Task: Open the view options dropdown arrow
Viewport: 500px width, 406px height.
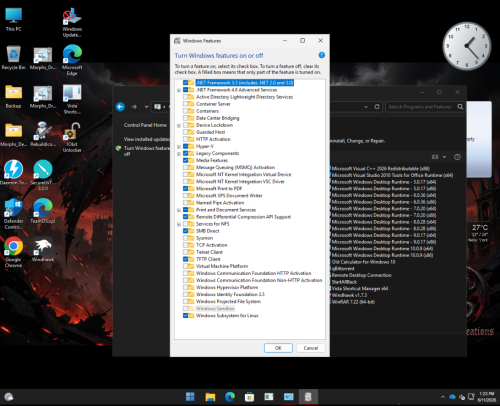Action: tap(444, 157)
